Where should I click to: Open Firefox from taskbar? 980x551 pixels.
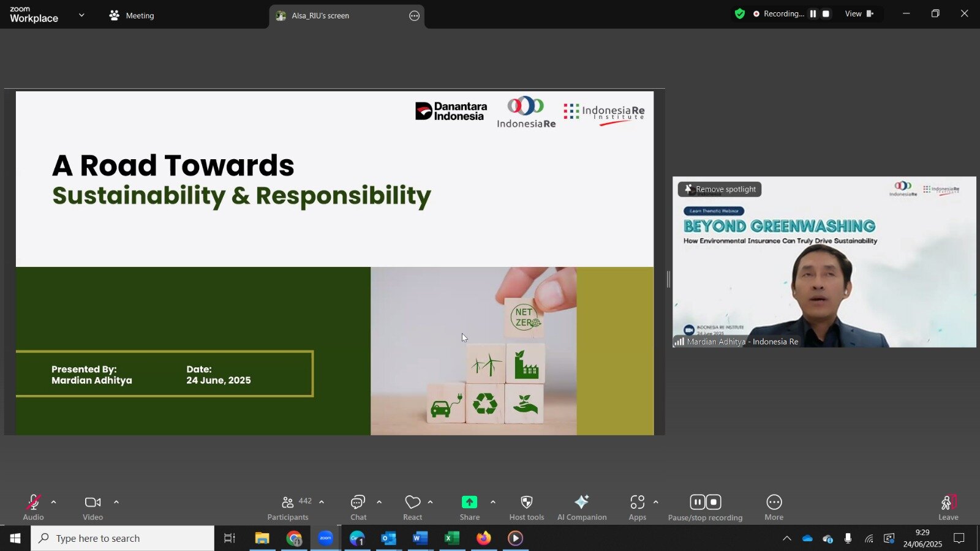484,538
